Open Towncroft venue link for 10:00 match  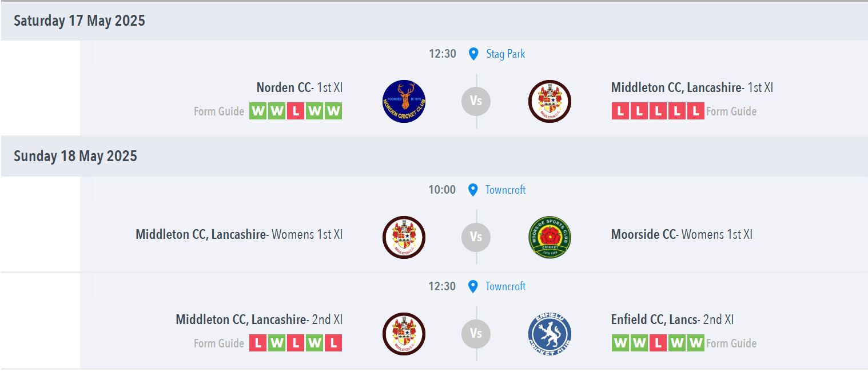coord(505,190)
